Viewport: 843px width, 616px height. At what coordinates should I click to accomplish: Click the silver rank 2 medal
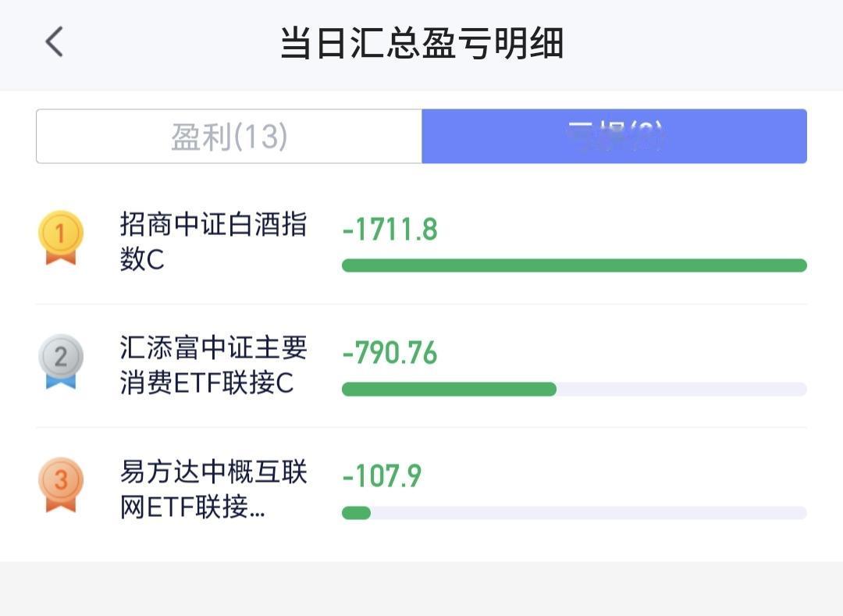[x=61, y=361]
